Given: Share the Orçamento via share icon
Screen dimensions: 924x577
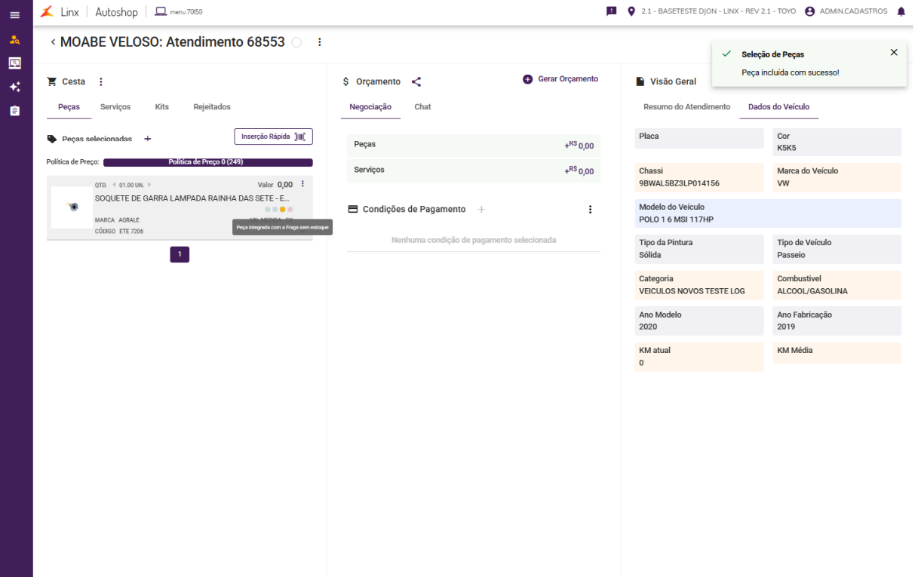Looking at the screenshot, I should tap(416, 81).
